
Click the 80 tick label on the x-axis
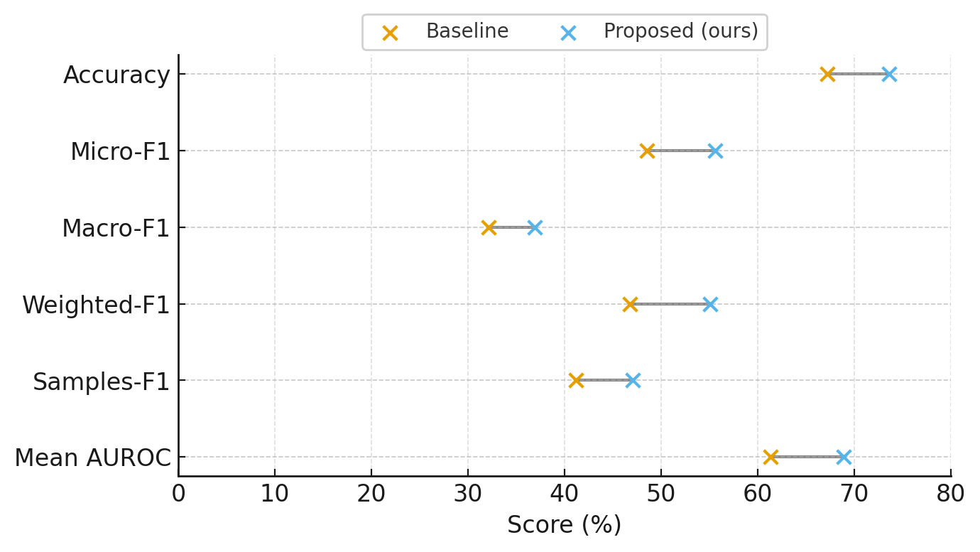pyautogui.click(x=950, y=494)
